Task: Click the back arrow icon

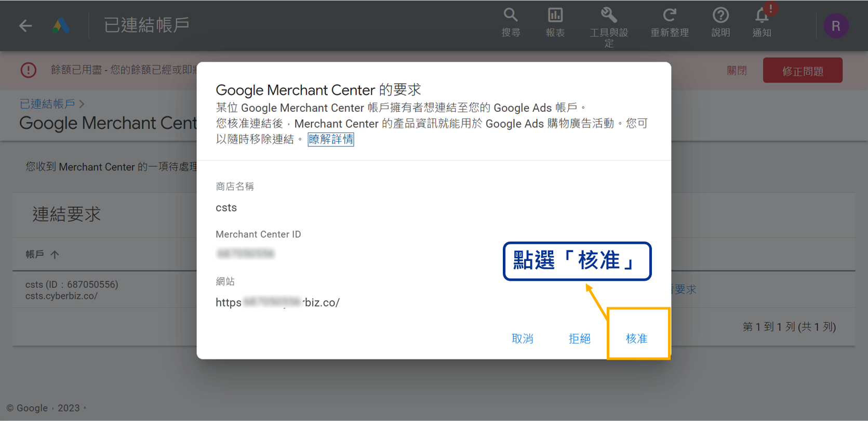Action: click(x=25, y=25)
